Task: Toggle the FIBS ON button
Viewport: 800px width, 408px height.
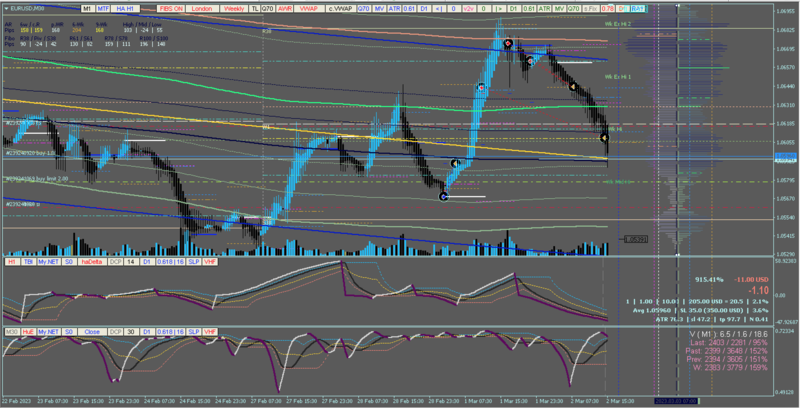Action: click(x=171, y=9)
